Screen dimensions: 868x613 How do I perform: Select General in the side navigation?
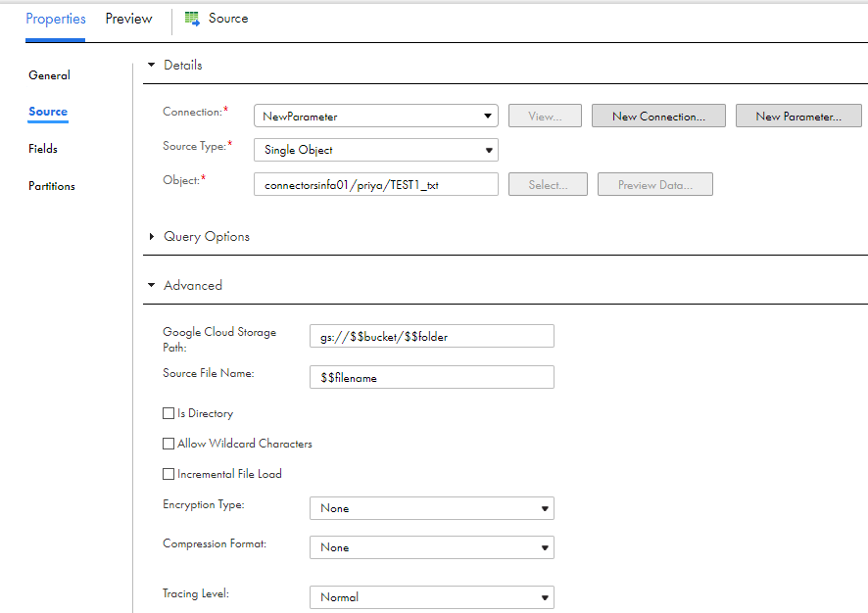tap(49, 75)
